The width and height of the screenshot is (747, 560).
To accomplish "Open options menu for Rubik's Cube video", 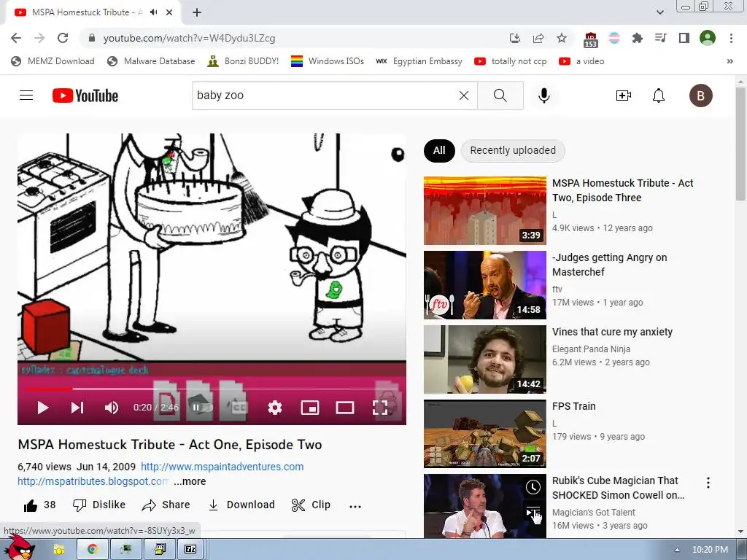I will (708, 483).
